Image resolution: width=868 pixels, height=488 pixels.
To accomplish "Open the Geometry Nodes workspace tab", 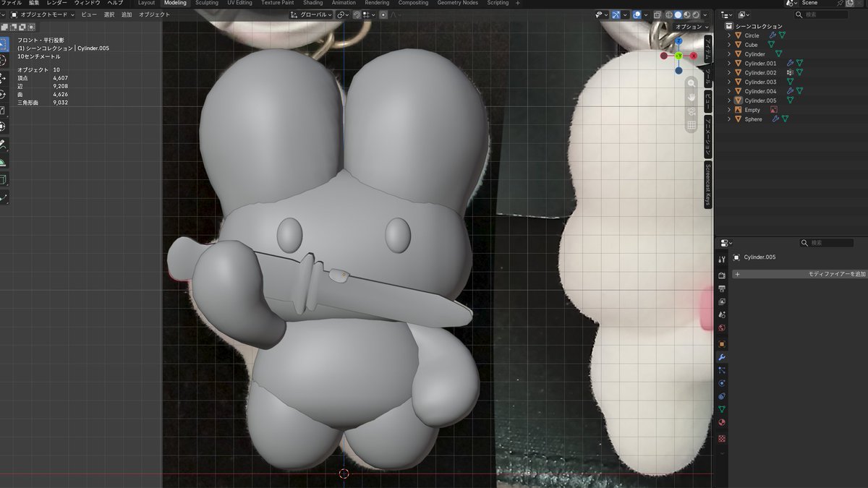I will [457, 3].
